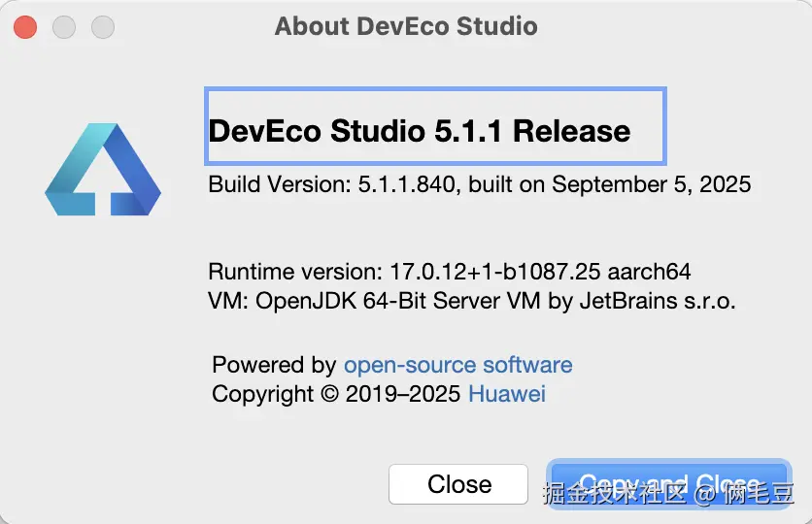Click the Copyright © 2019–2025 text
The height and width of the screenshot is (524, 812).
click(x=336, y=394)
